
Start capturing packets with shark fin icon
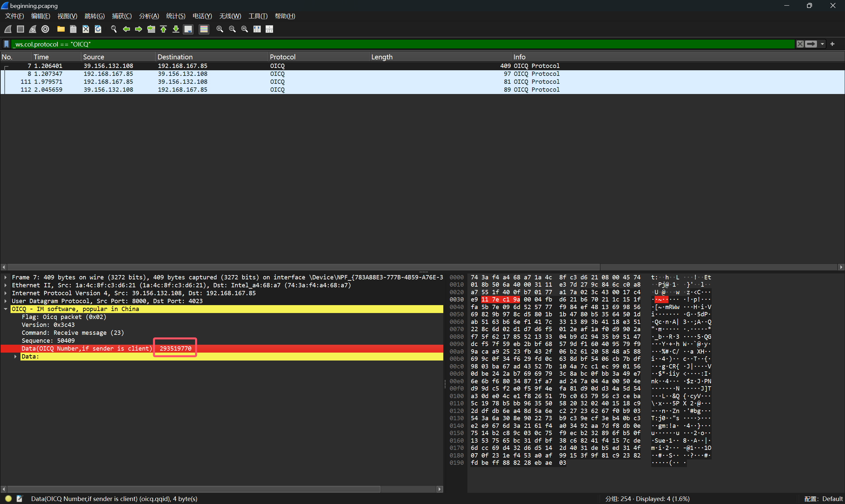[8, 29]
